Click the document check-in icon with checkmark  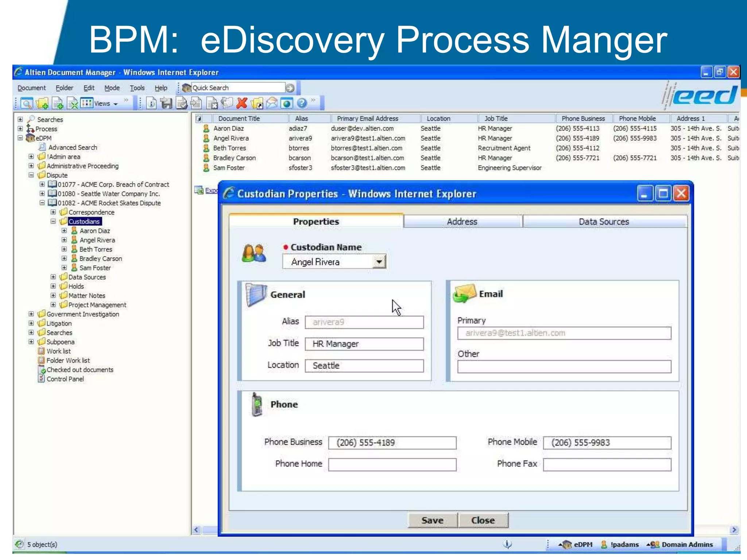(x=182, y=104)
